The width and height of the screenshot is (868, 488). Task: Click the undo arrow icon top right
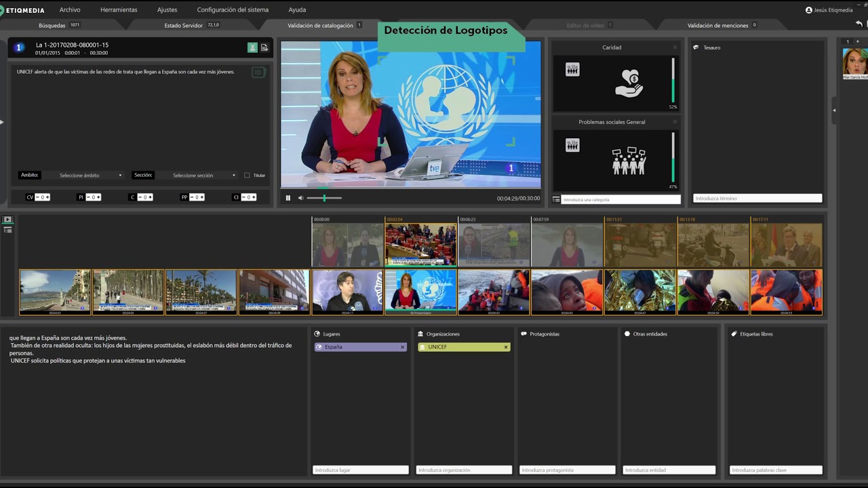click(859, 24)
